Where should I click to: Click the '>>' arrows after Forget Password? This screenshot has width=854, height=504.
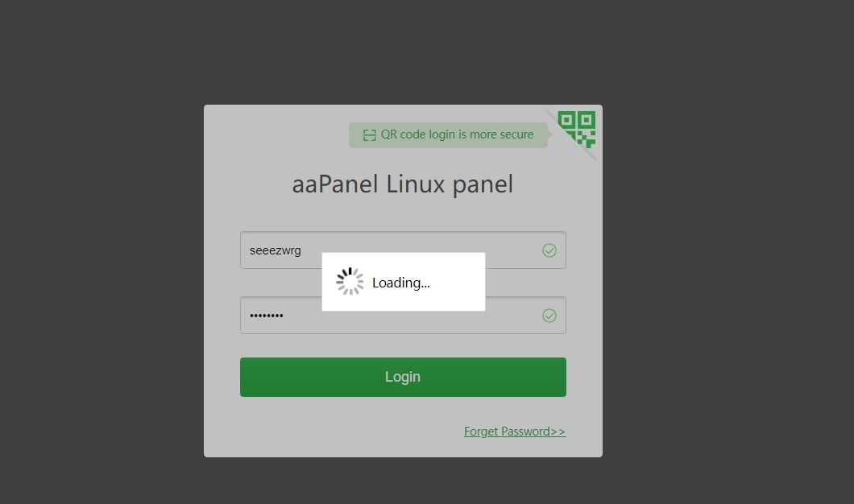tap(558, 432)
